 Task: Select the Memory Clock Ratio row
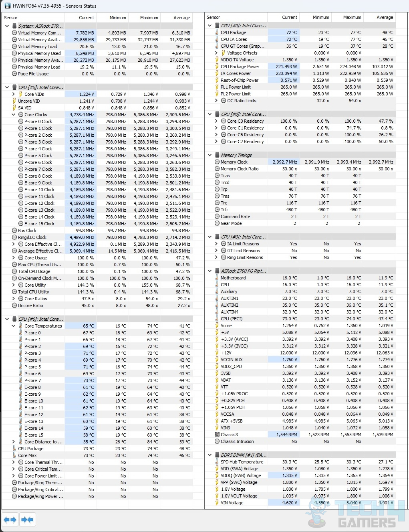(x=300, y=169)
